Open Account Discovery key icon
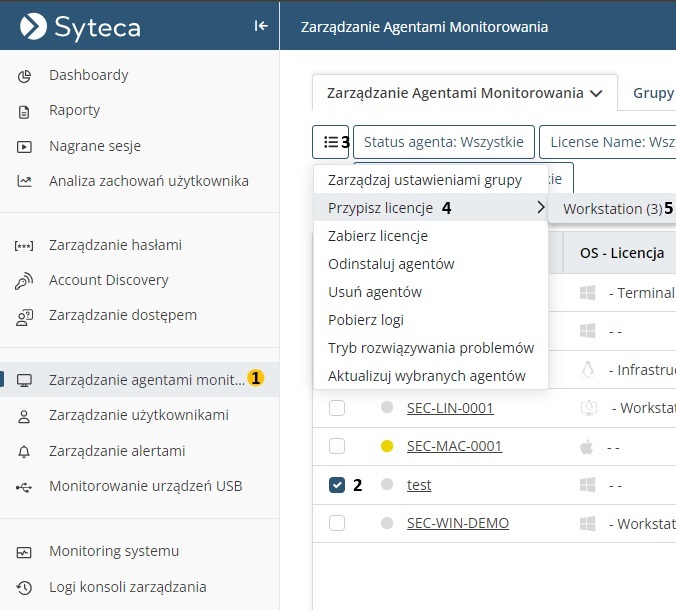676x615 pixels. tap(25, 281)
